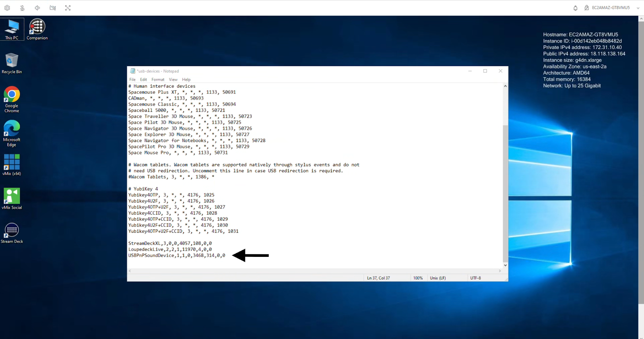
Task: Click the 'LoupedeckLive' line
Action: (170, 249)
